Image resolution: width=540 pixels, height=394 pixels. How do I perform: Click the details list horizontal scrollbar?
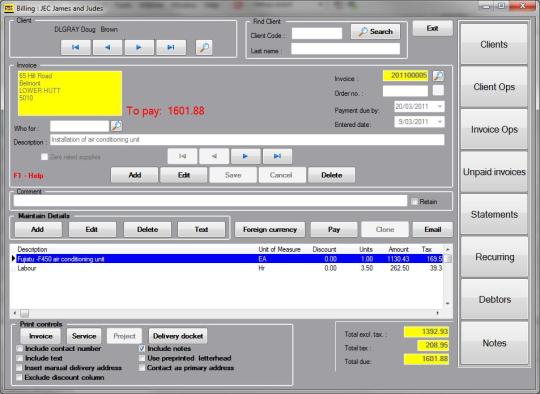pos(227,313)
